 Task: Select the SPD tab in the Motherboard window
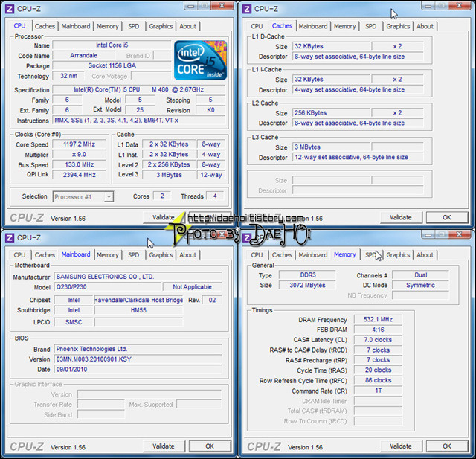[x=134, y=255]
